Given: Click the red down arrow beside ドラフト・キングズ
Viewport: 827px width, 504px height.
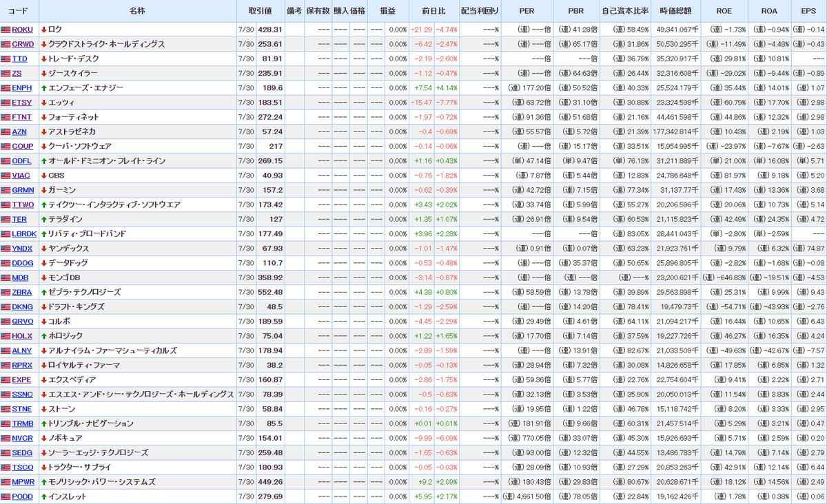Looking at the screenshot, I should point(43,307).
